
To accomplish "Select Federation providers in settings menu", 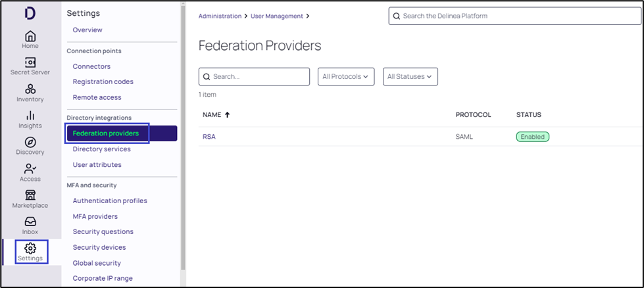I will (106, 133).
